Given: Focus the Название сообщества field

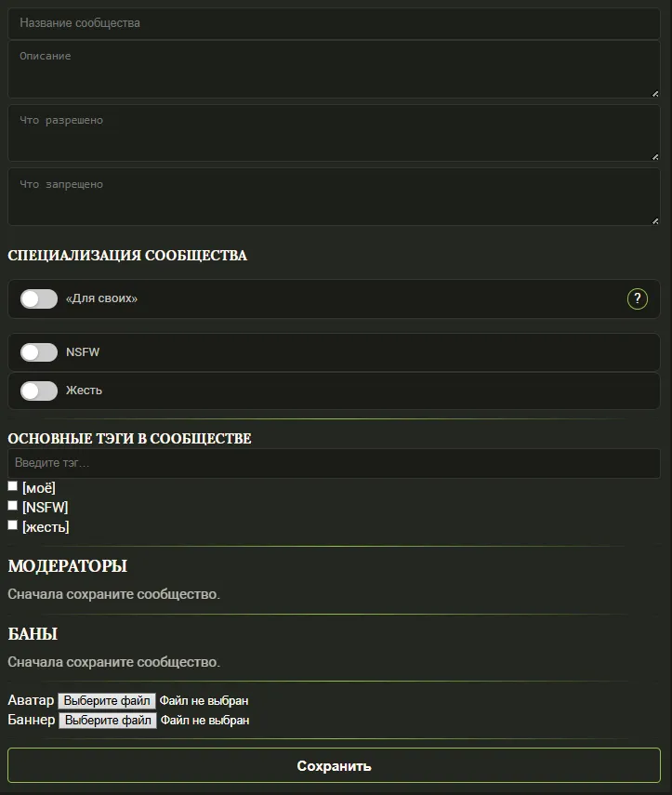Looking at the screenshot, I should click(x=334, y=23).
